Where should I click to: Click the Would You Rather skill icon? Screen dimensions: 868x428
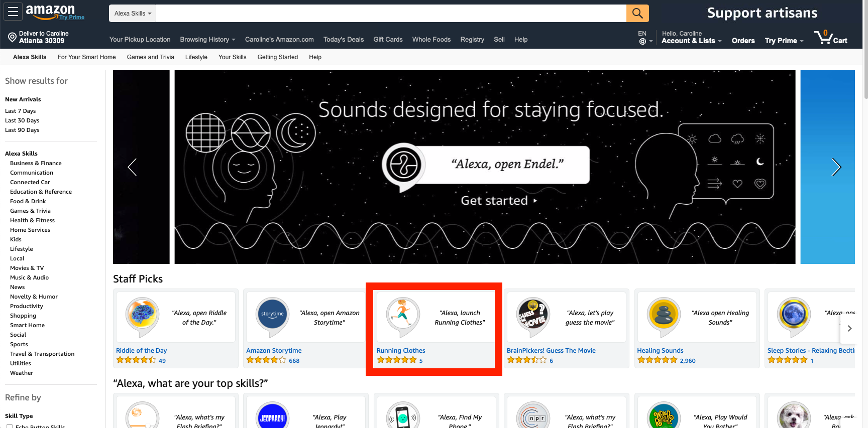664,415
